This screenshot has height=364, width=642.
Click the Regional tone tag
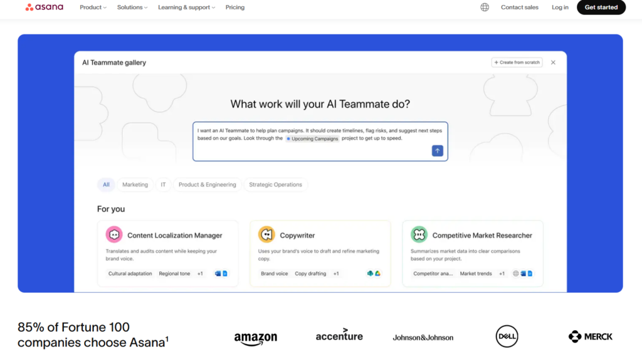click(x=174, y=274)
